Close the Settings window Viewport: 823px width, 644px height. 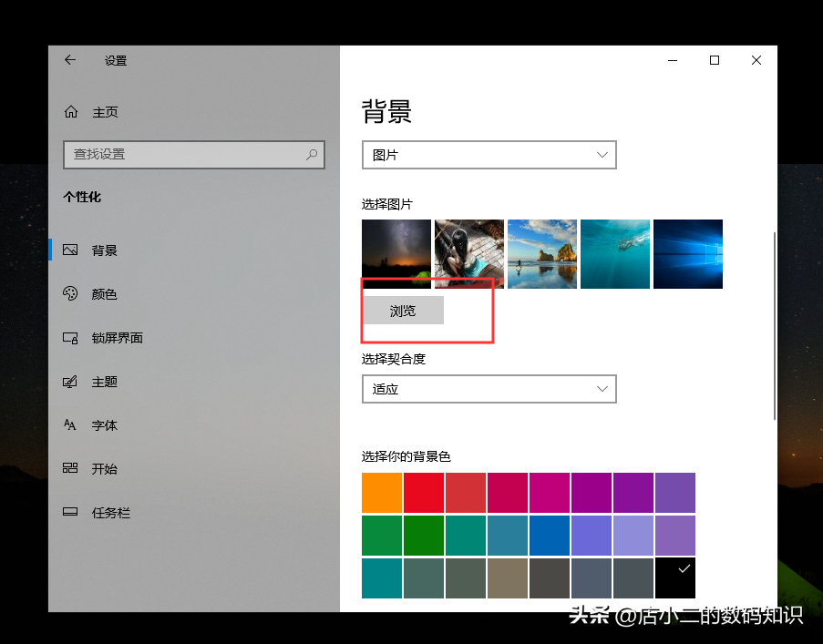tap(756, 60)
